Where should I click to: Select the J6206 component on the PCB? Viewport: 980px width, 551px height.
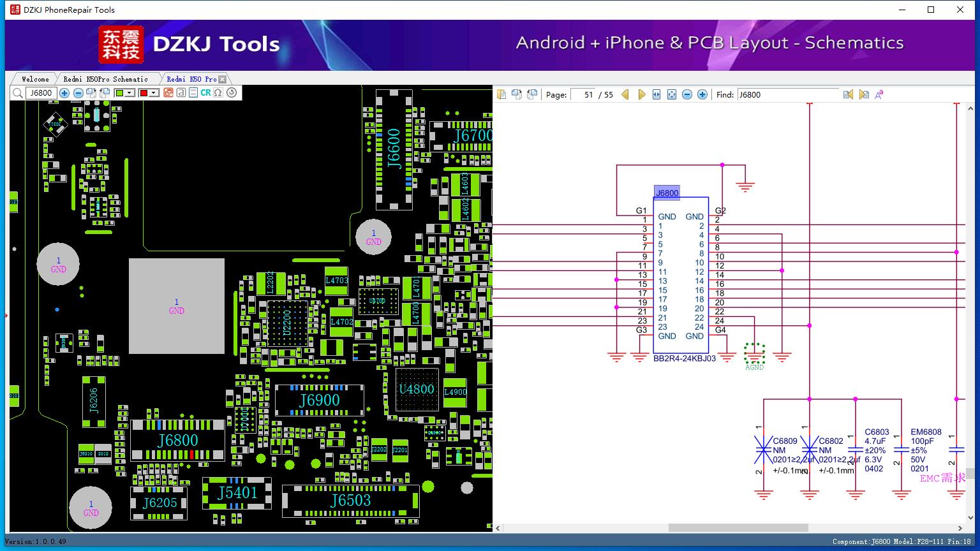pos(94,401)
